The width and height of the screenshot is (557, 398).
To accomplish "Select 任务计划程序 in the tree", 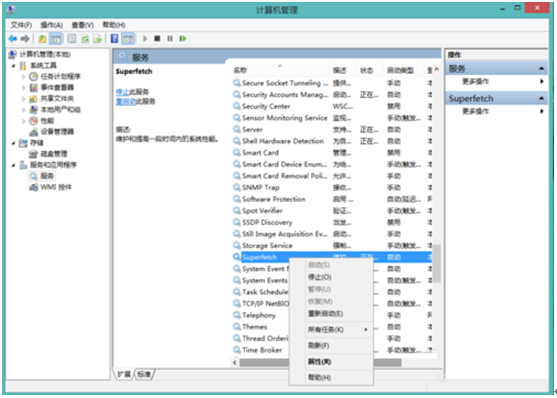I will tap(60, 76).
